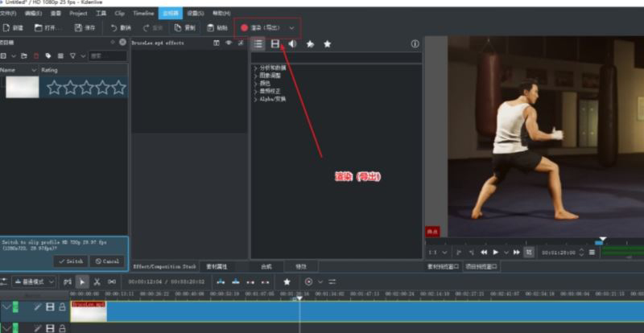644x333 pixels.
Task: Open the 帮助(H) menu
Action: (221, 13)
